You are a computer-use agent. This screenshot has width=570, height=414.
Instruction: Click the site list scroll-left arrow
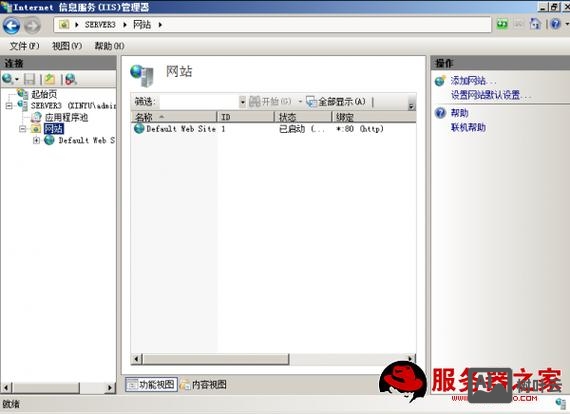[x=136, y=359]
